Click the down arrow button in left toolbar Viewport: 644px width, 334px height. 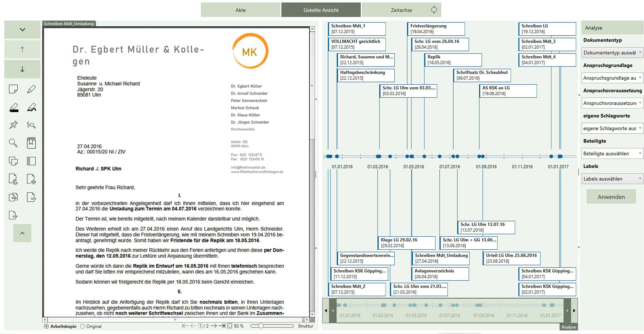click(22, 69)
